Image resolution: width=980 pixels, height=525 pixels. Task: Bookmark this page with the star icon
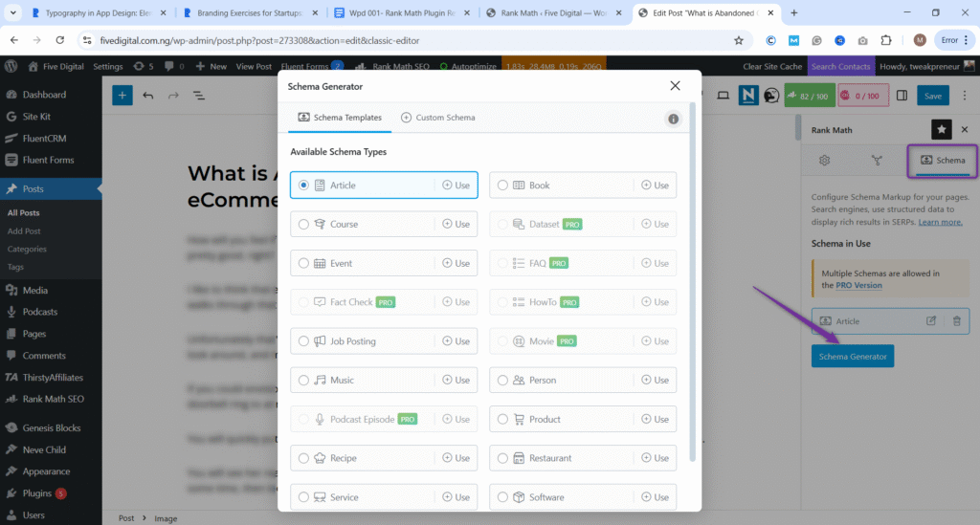739,40
